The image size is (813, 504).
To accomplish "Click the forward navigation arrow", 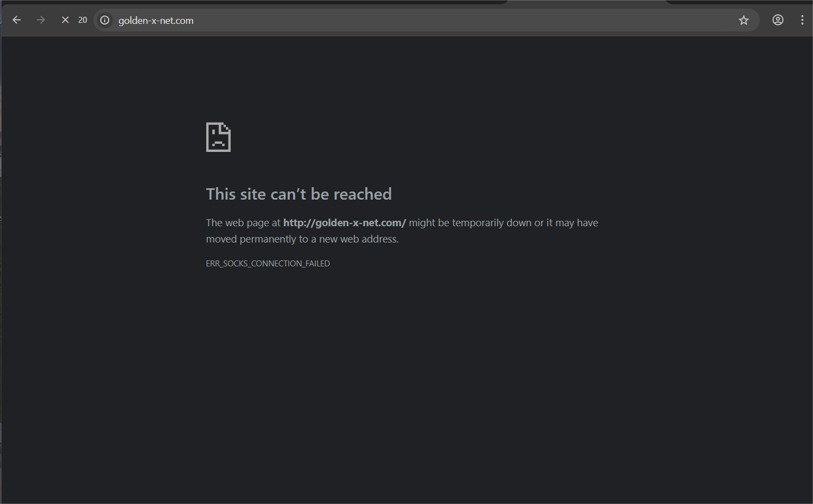I will [x=41, y=20].
